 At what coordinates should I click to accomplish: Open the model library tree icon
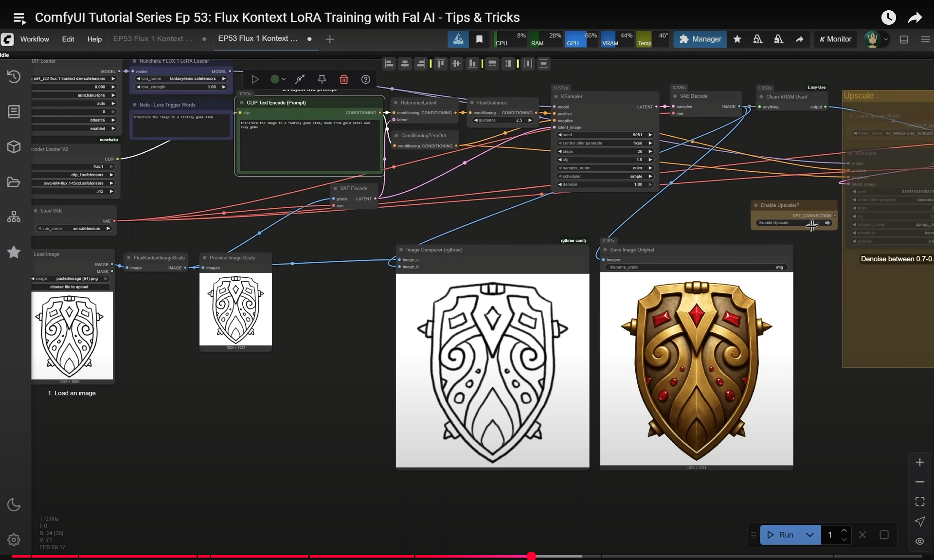[14, 217]
